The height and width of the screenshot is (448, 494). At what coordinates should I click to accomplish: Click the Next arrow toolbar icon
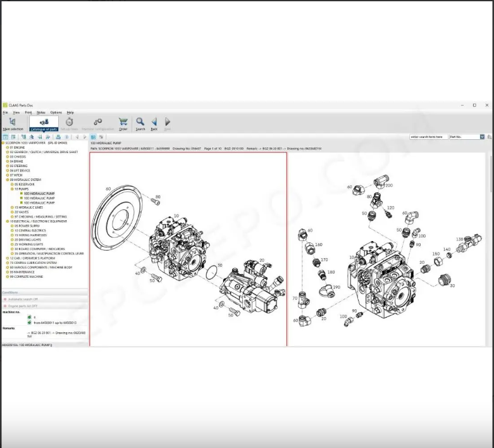[168, 123]
